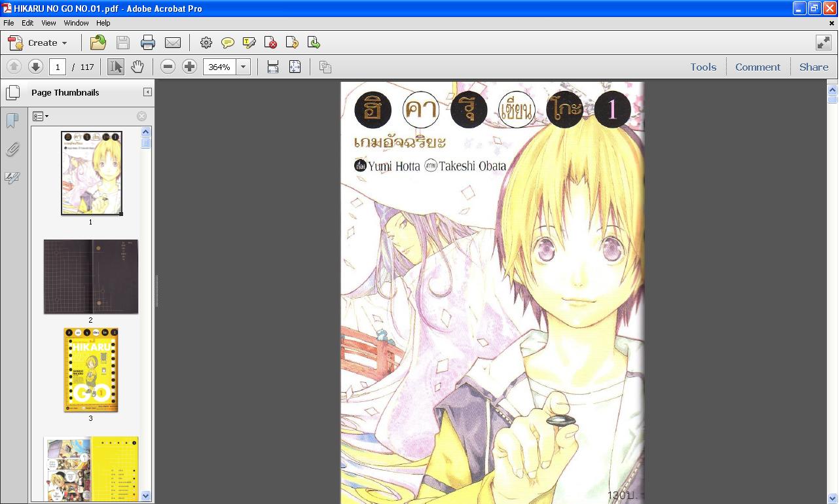
Task: Collapse the Page Thumbnails pane arrow
Action: [147, 92]
